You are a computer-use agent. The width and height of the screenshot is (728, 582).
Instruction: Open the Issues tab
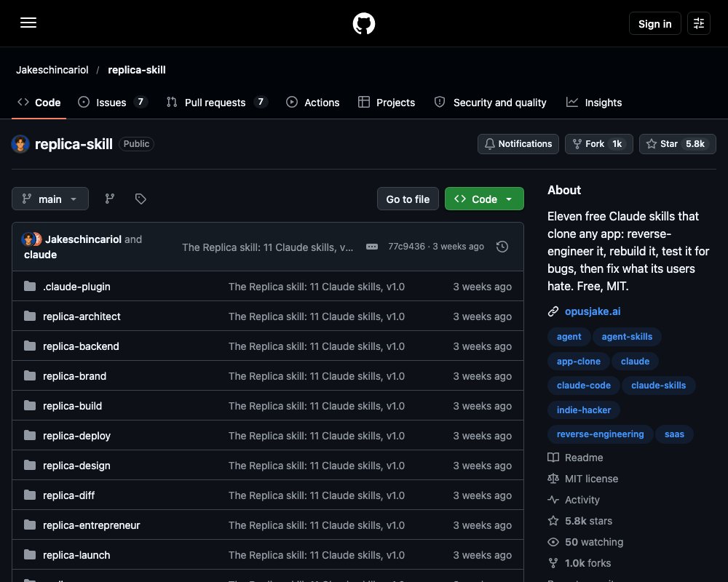point(112,103)
